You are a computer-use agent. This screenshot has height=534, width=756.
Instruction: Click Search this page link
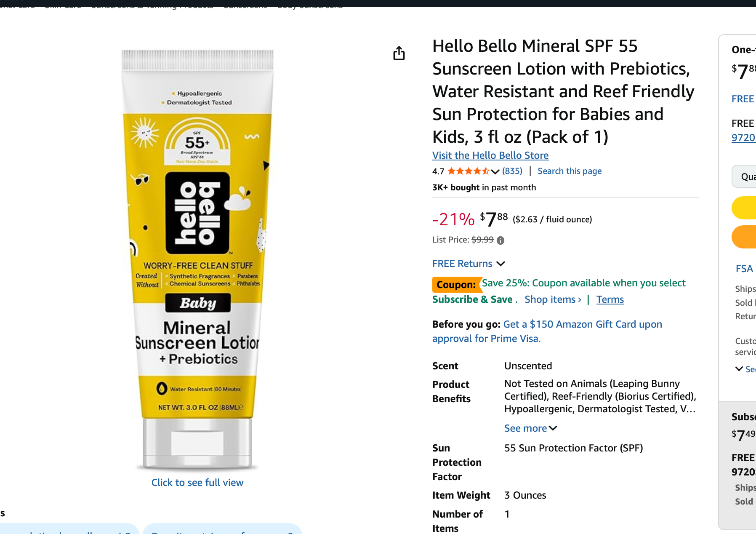(570, 171)
